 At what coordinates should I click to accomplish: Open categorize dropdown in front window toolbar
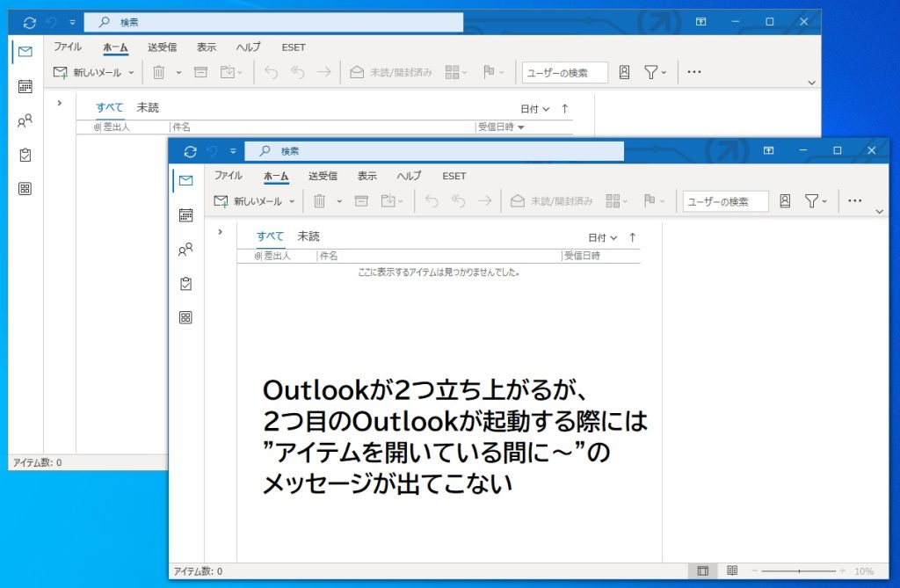(617, 201)
